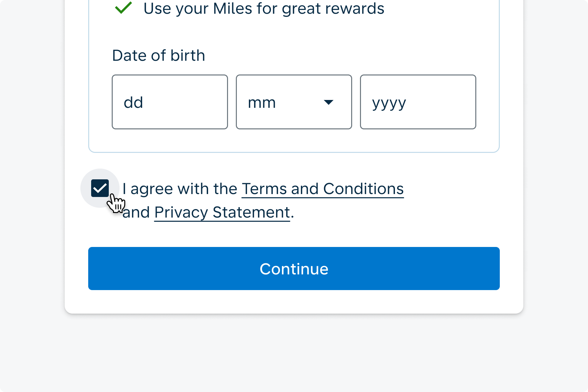Click the white tick inside the agreement checkbox
588x392 pixels.
pyautogui.click(x=100, y=188)
